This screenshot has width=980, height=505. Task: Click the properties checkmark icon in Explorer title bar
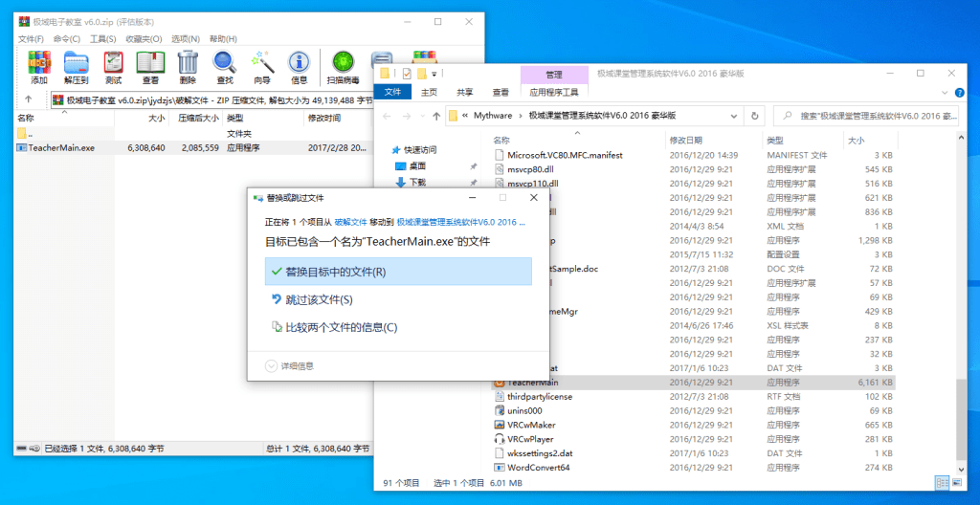point(407,74)
